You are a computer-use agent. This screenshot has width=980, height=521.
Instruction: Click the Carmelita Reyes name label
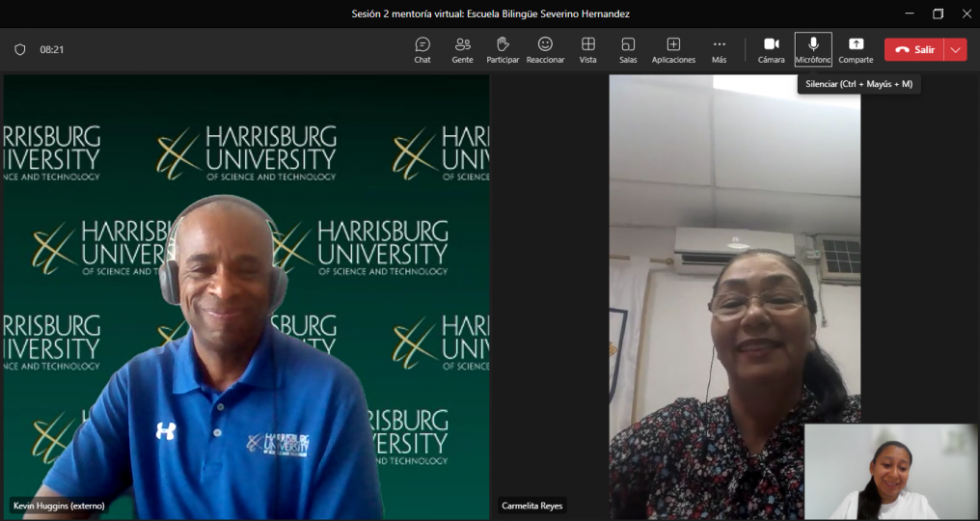531,506
